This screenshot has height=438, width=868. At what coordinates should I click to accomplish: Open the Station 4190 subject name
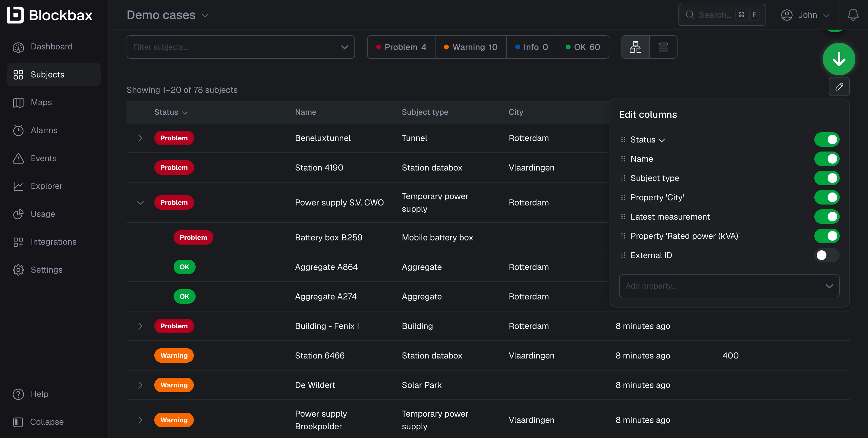click(x=319, y=168)
